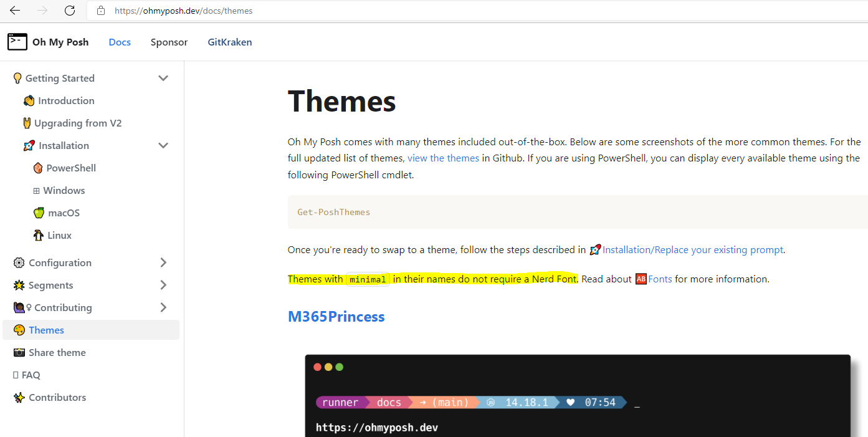Click the sparkle icon beside Contributors
Screen dimensions: 868x437
[19, 397]
